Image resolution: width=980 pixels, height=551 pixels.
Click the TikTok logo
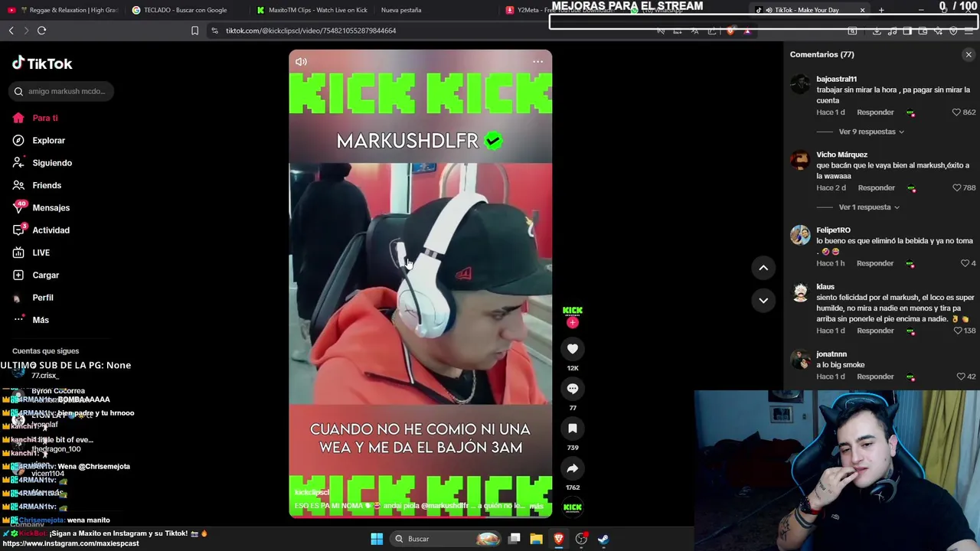(42, 64)
